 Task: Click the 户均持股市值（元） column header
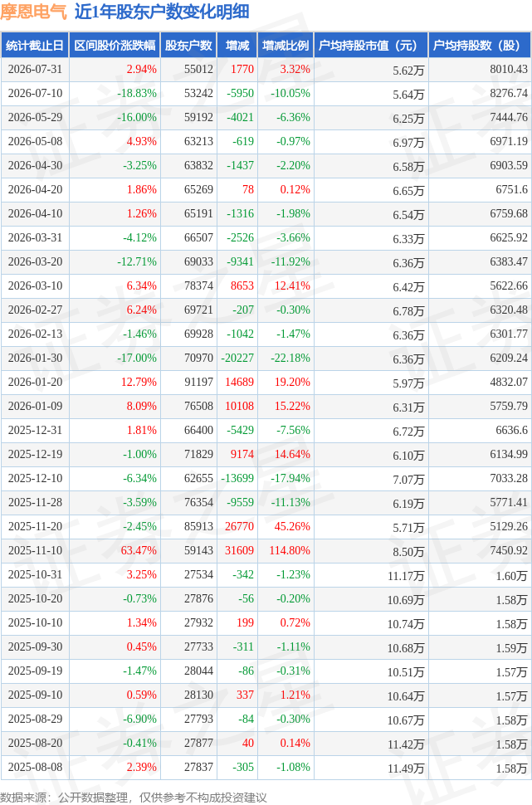pos(371,45)
